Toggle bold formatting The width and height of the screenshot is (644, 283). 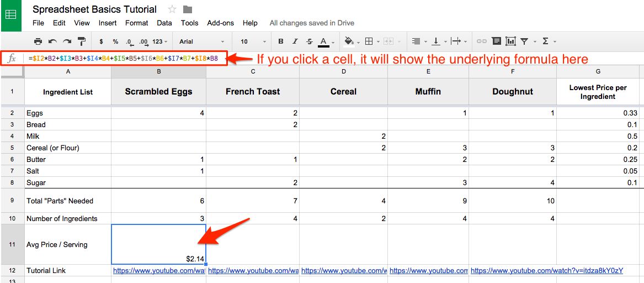[281, 41]
